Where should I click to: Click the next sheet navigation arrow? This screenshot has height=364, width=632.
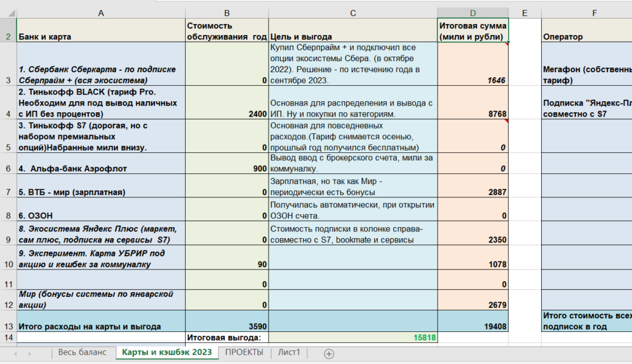pyautogui.click(x=30, y=354)
